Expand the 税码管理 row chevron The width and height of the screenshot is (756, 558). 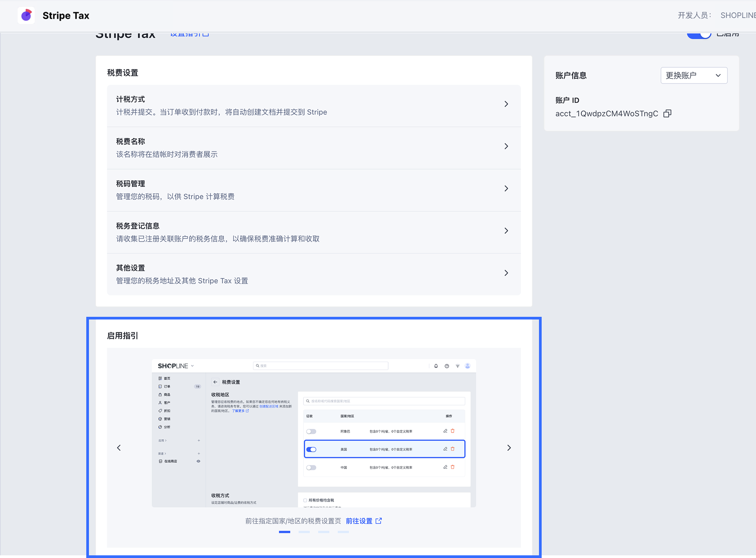coord(506,189)
